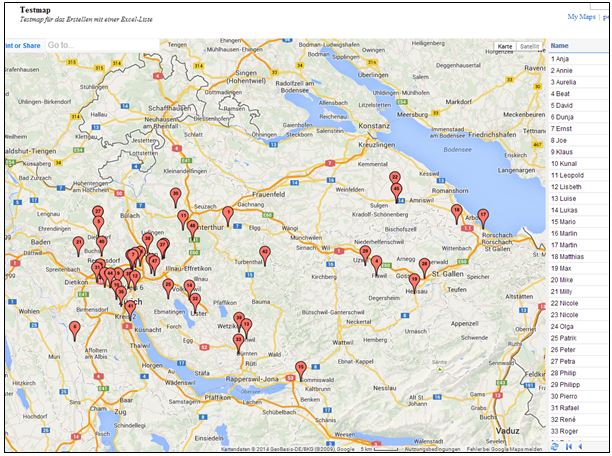Click map marker 45 at Amriswil
This screenshot has width=612, height=456.
[x=397, y=192]
